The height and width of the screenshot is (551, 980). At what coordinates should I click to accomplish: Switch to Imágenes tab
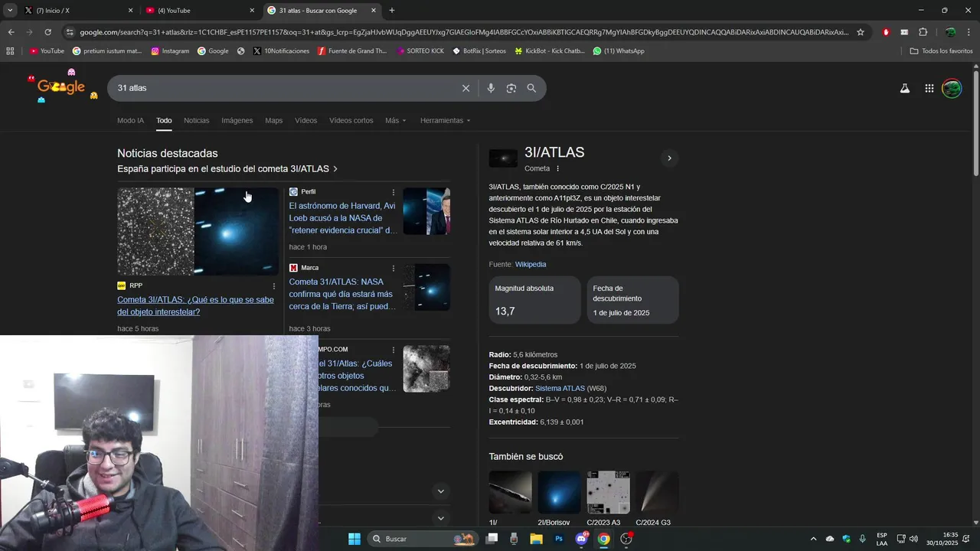[x=237, y=121]
